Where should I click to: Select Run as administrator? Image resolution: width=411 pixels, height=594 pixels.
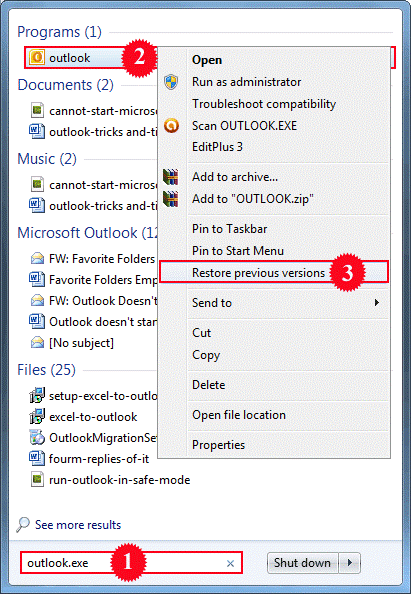(x=246, y=82)
